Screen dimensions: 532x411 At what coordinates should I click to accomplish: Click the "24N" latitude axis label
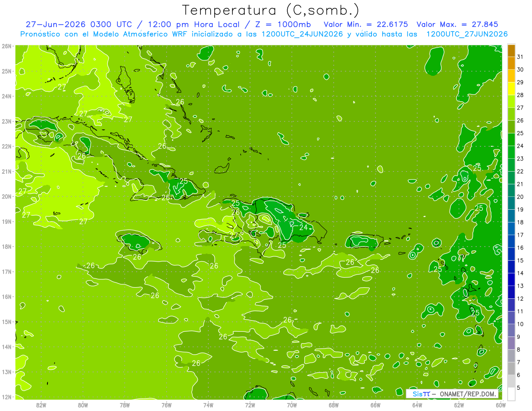click(6, 96)
